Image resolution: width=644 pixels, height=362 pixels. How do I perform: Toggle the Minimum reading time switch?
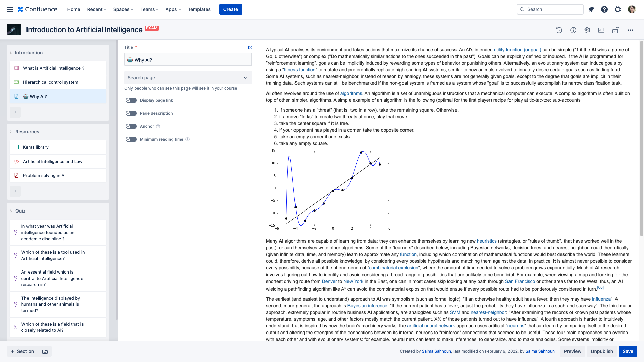pos(131,139)
